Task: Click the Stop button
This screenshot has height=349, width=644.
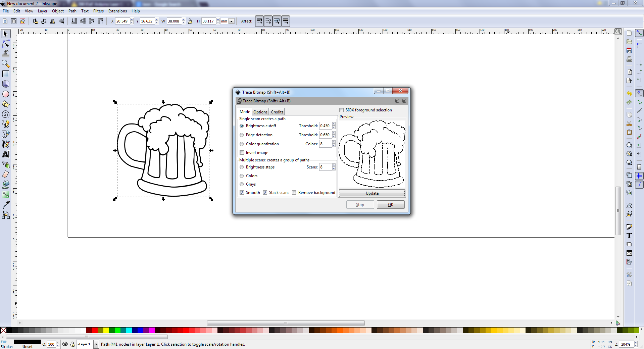Action: (x=360, y=205)
